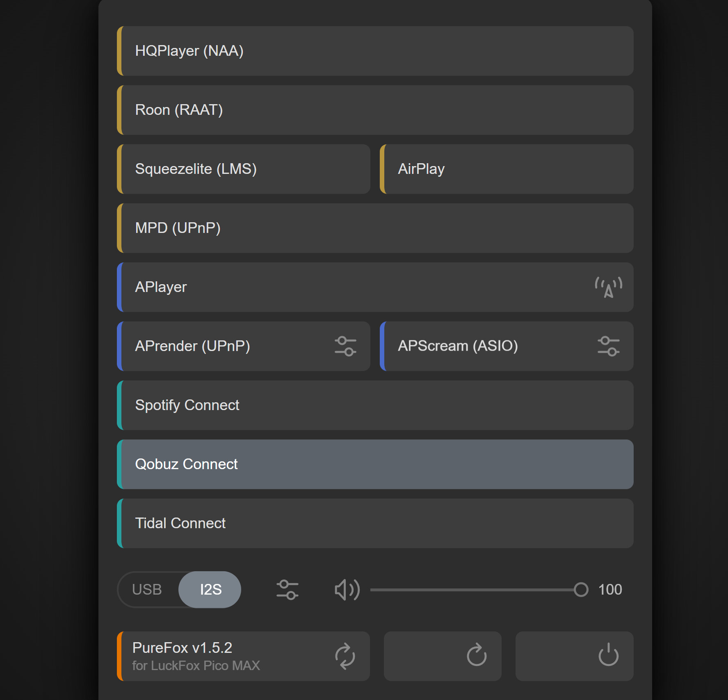728x700 pixels.
Task: Choose HQPlayer (NAA) player
Action: tap(375, 51)
